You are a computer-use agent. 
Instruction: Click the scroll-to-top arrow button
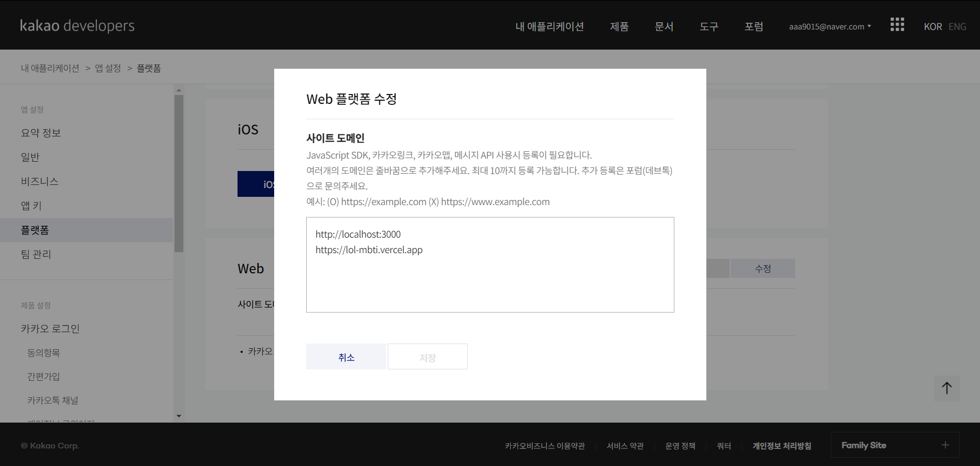[x=946, y=388]
